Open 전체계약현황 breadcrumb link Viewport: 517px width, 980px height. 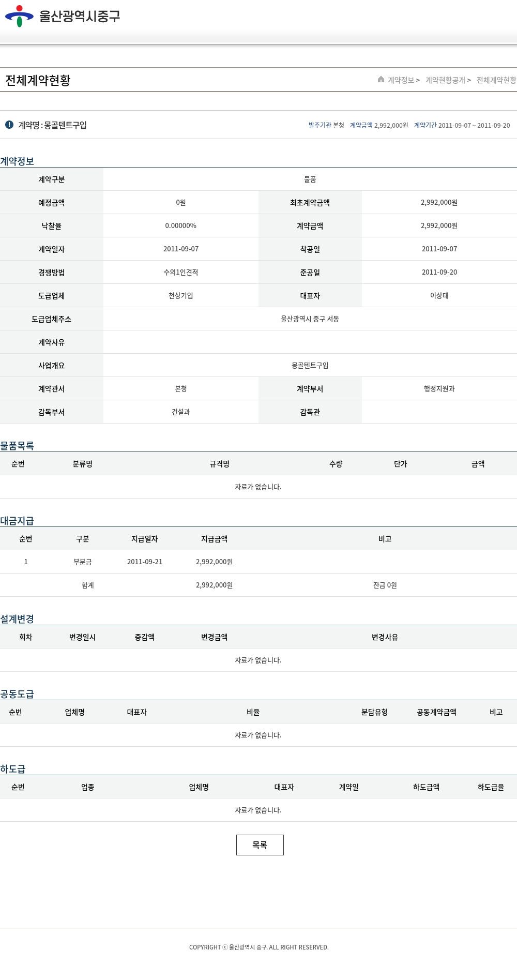(496, 80)
